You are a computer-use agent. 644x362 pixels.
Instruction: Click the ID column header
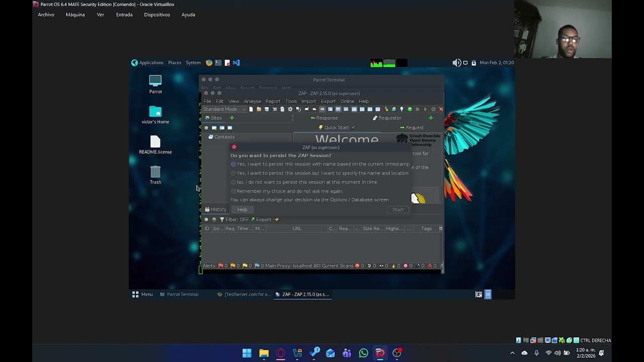pyautogui.click(x=207, y=228)
